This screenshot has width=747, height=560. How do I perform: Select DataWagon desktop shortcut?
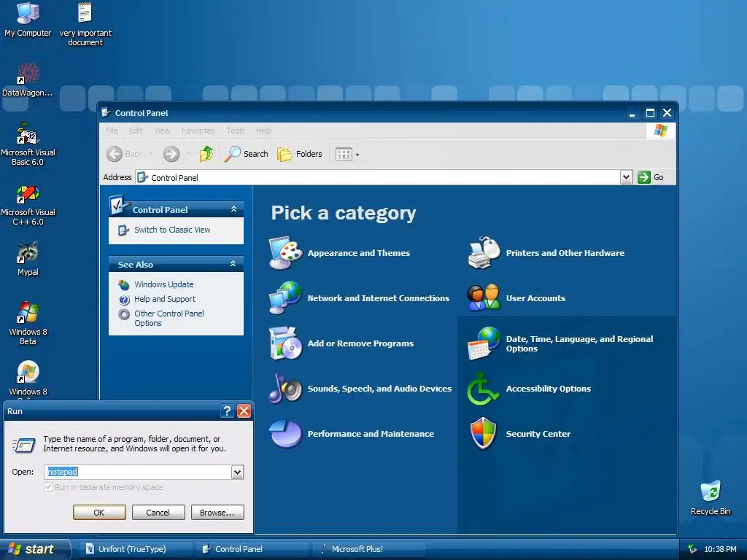[x=28, y=80]
